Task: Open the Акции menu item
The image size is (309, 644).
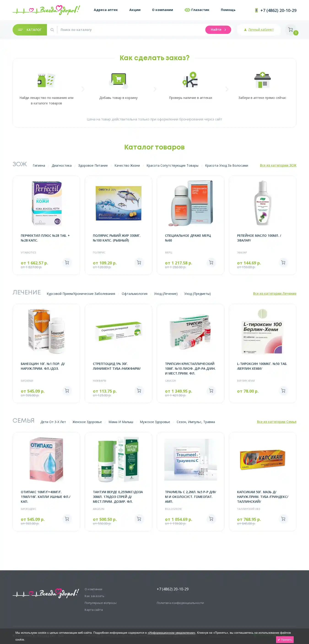Action: (135, 10)
